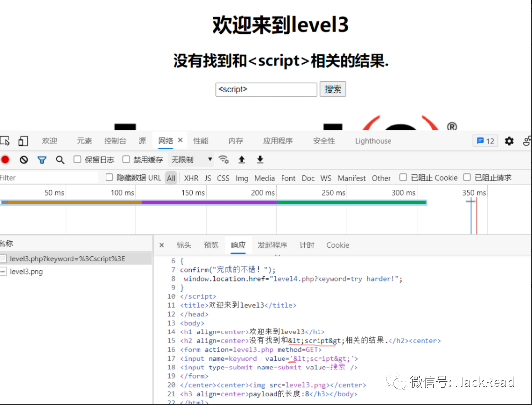Filter requests by JS
The image size is (532, 405).
click(x=208, y=178)
